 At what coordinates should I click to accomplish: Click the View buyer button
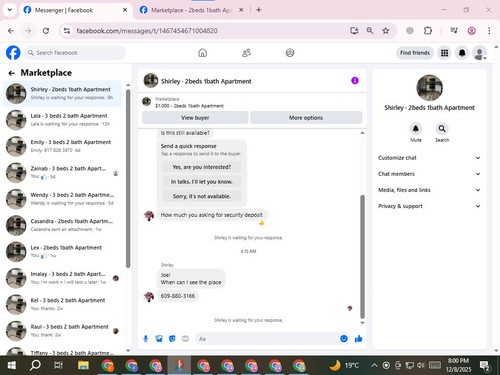(195, 118)
